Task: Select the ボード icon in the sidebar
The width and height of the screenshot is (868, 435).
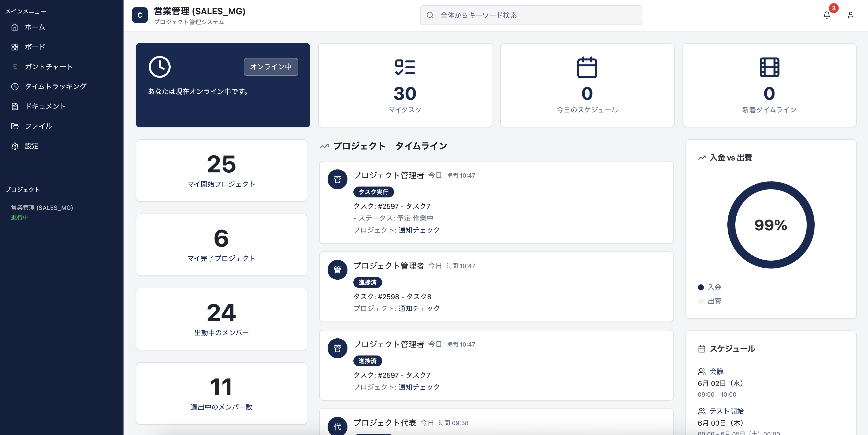Action: click(x=15, y=47)
